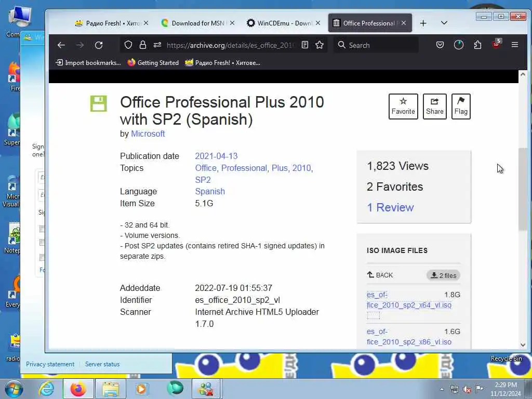Open the media player taskbar icon
The height and width of the screenshot is (399, 532).
point(142,389)
